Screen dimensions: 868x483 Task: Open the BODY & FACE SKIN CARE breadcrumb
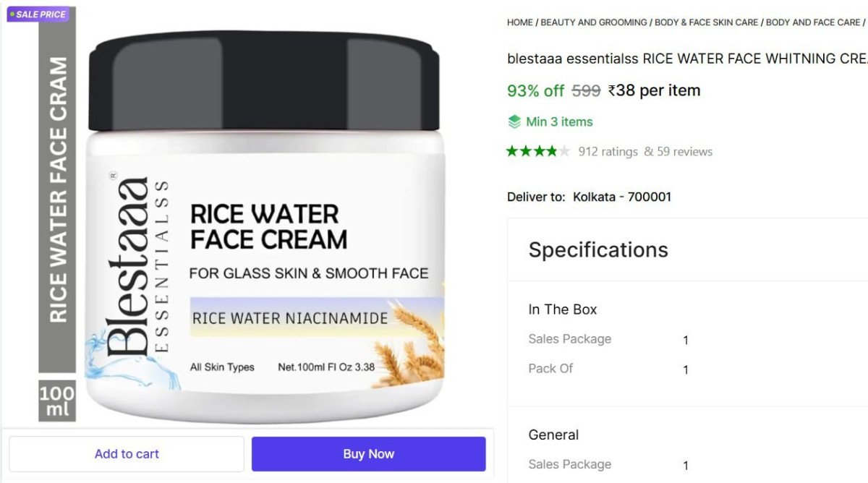[705, 22]
